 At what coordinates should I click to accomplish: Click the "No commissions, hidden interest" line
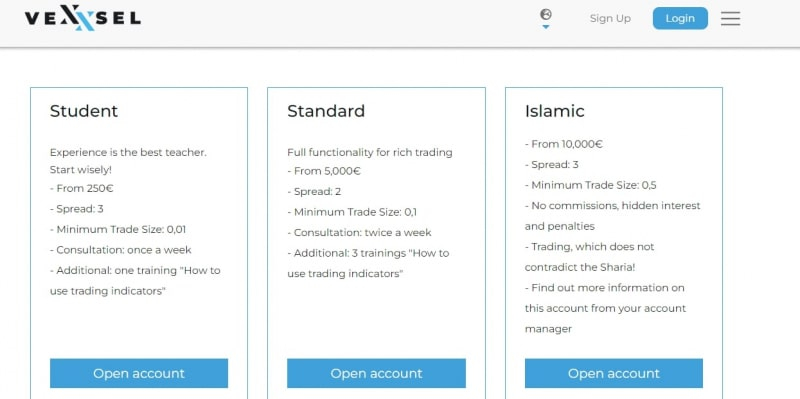(613, 206)
